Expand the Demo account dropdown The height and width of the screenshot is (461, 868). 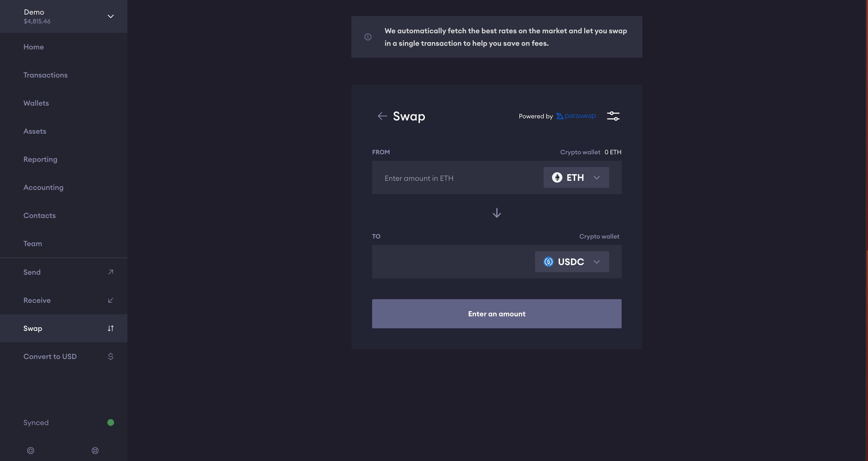point(110,17)
